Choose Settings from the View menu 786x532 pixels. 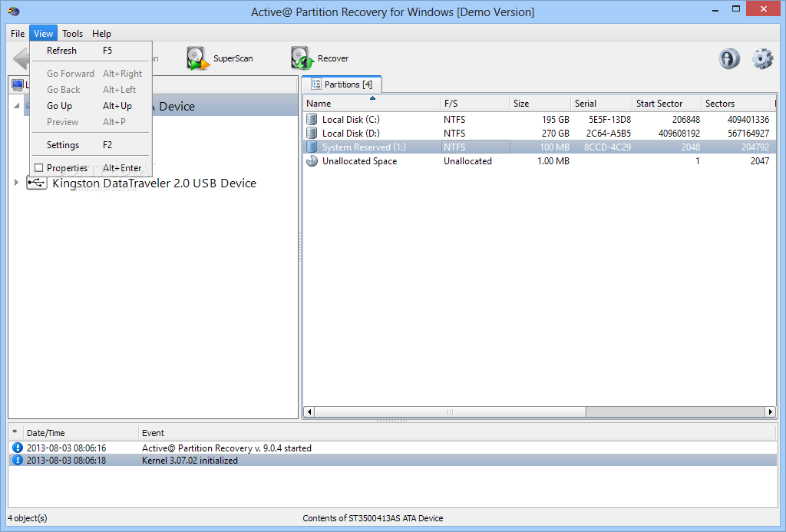tap(91, 145)
